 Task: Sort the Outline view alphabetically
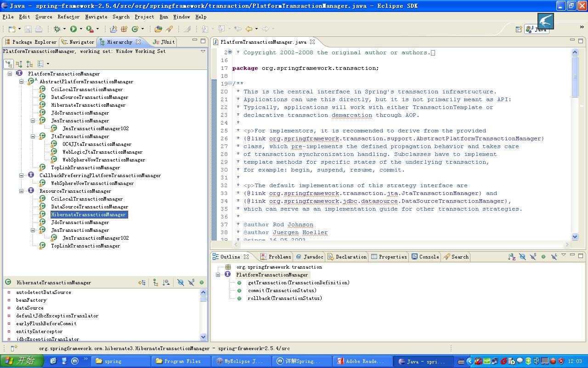(x=512, y=257)
